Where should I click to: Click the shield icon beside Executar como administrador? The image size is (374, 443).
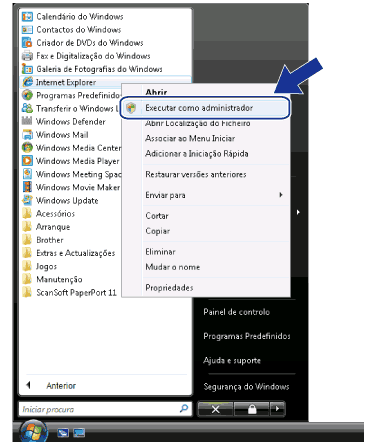point(131,108)
